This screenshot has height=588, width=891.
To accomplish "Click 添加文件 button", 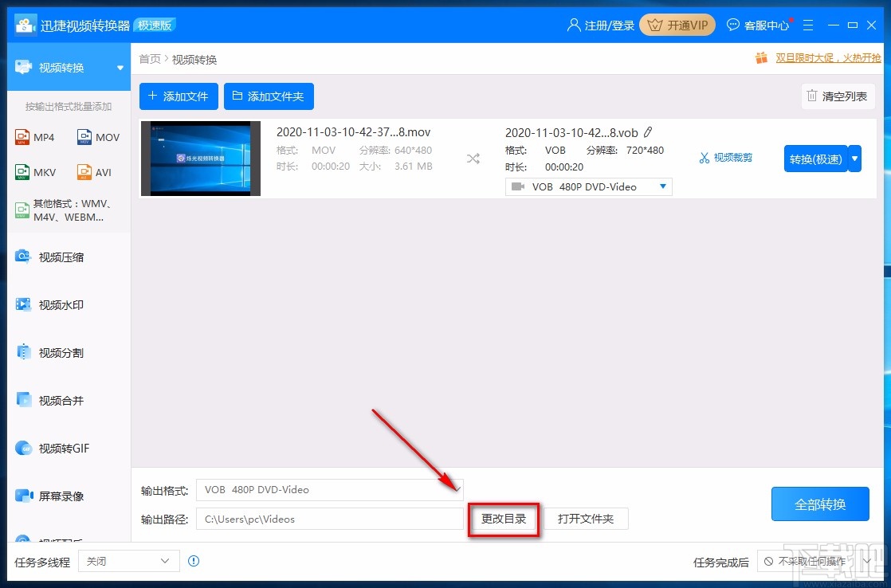I will (x=179, y=96).
